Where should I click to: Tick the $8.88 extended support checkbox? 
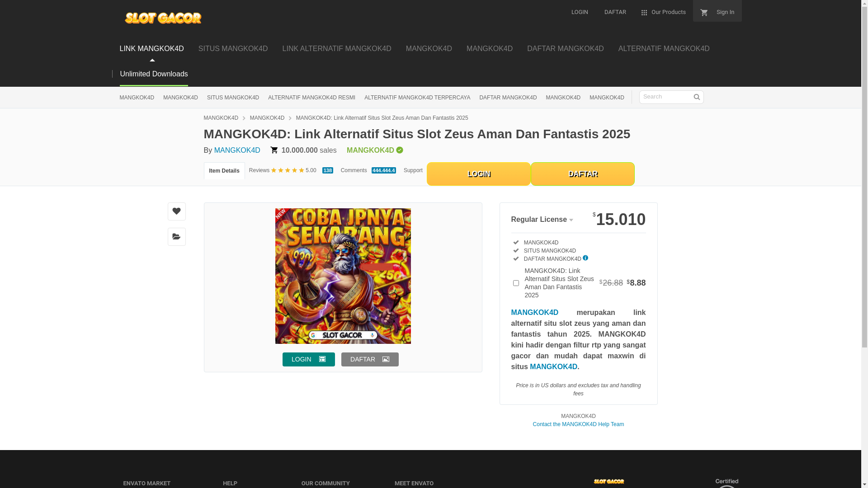pos(516,283)
